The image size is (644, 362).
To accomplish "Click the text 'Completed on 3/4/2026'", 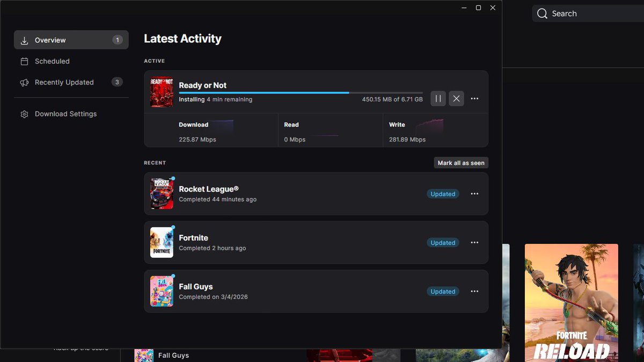I will [x=213, y=297].
